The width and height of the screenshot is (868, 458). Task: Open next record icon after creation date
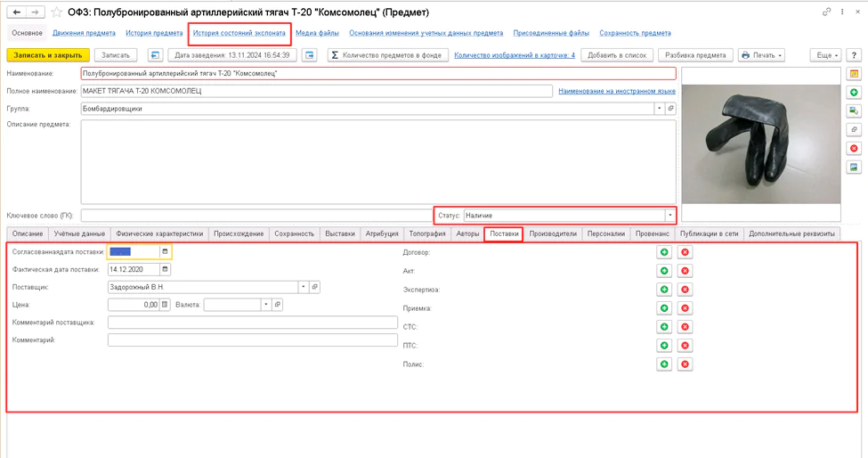click(310, 55)
